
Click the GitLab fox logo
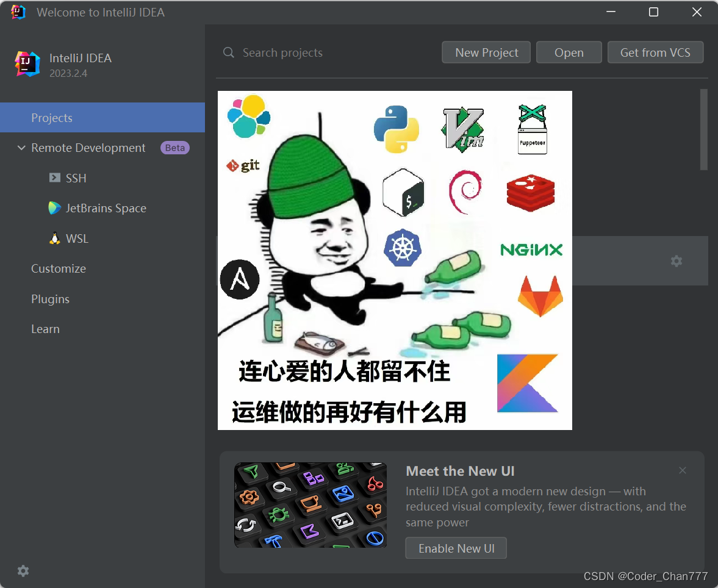click(x=540, y=296)
